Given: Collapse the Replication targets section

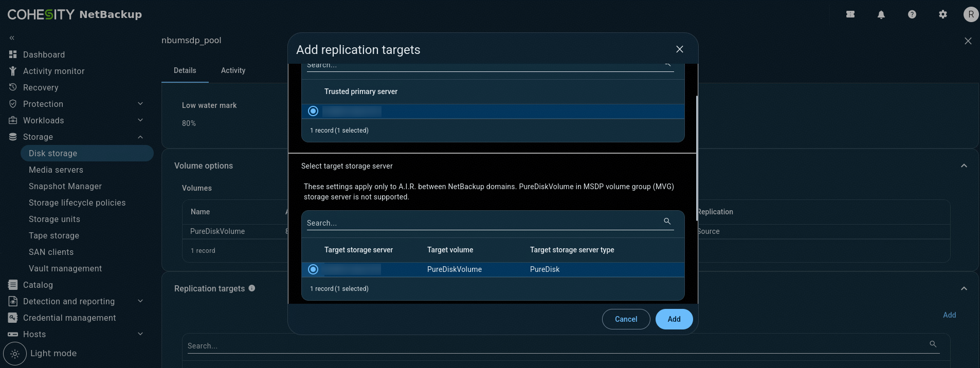Looking at the screenshot, I should 964,288.
